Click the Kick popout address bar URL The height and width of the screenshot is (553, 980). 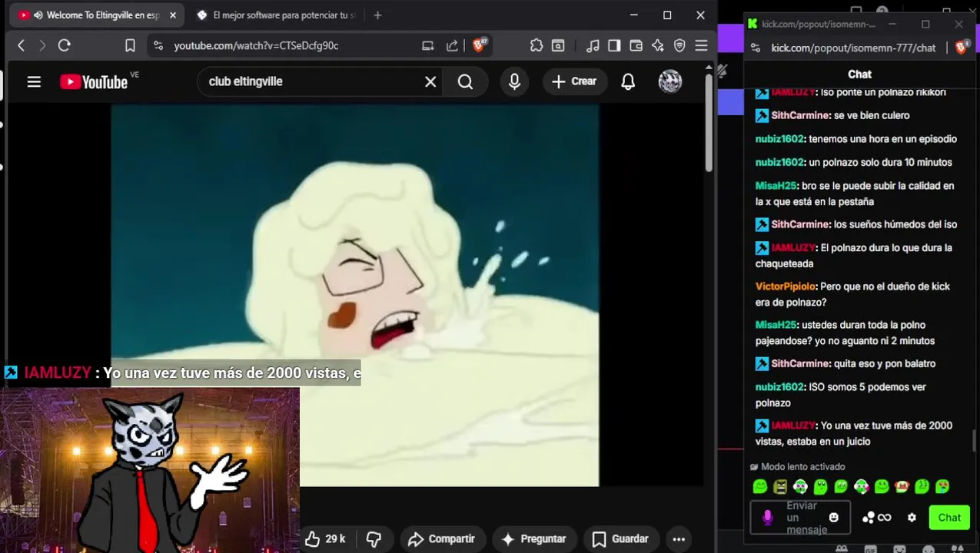pos(853,48)
